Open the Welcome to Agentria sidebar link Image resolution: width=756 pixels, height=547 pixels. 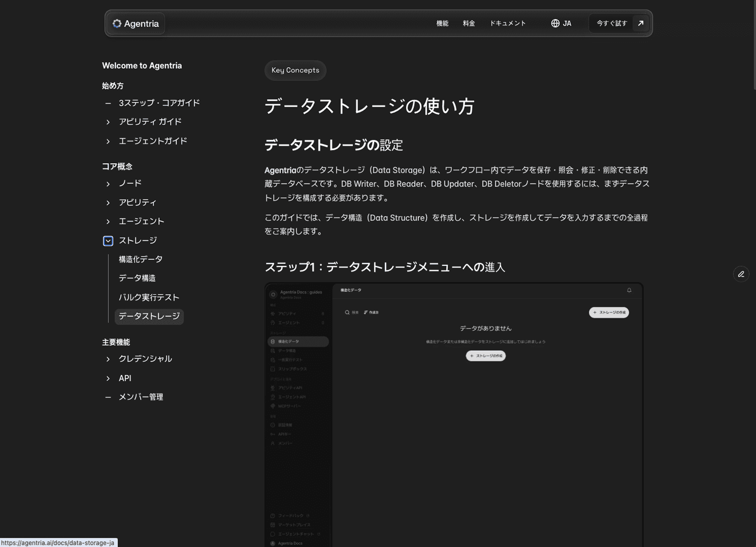coord(142,66)
